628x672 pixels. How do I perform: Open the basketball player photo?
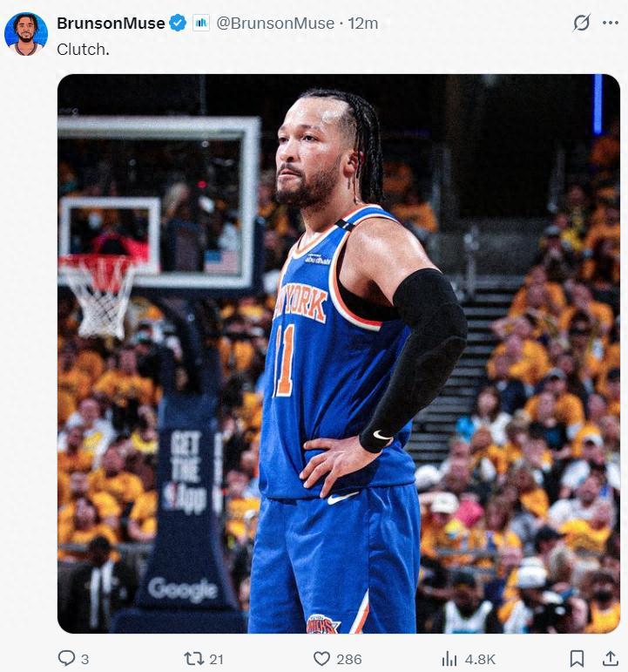338,353
